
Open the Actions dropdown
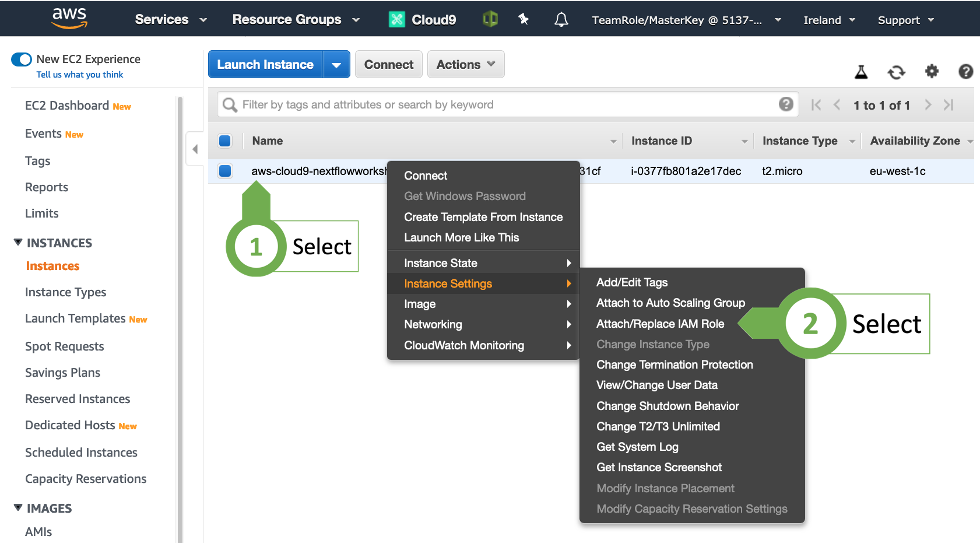point(466,64)
